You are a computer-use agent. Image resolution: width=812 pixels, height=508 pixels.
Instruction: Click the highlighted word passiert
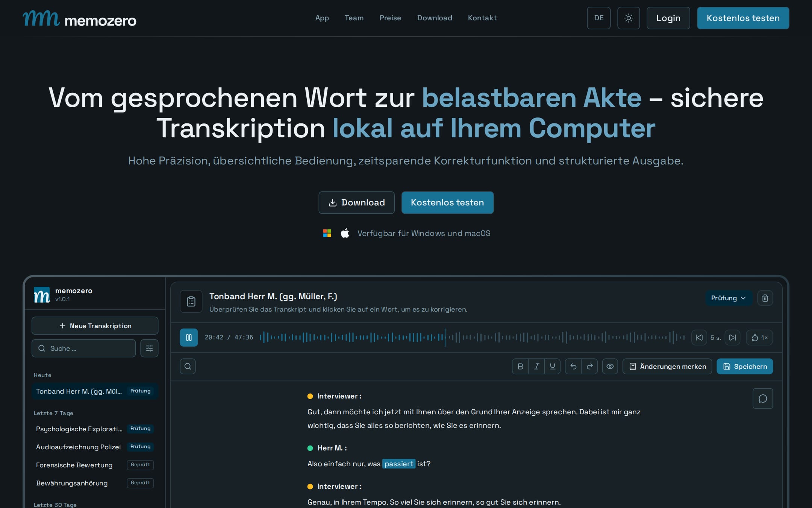[x=399, y=464]
